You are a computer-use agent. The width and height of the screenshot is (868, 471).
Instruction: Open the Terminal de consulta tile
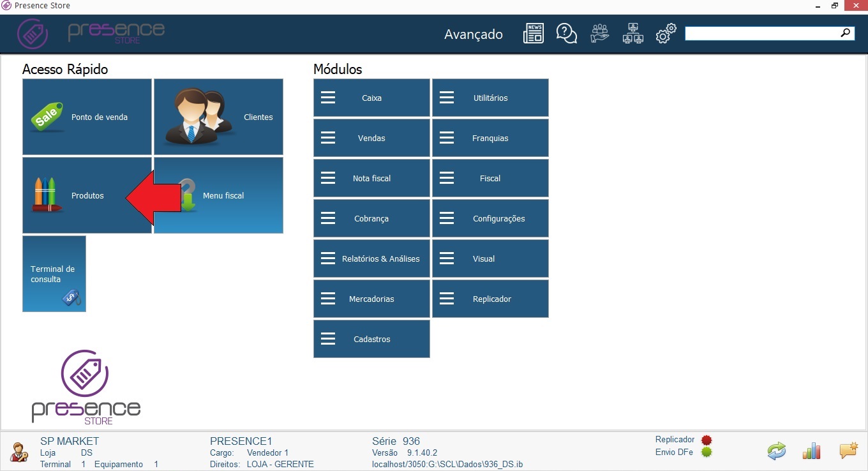(x=54, y=274)
